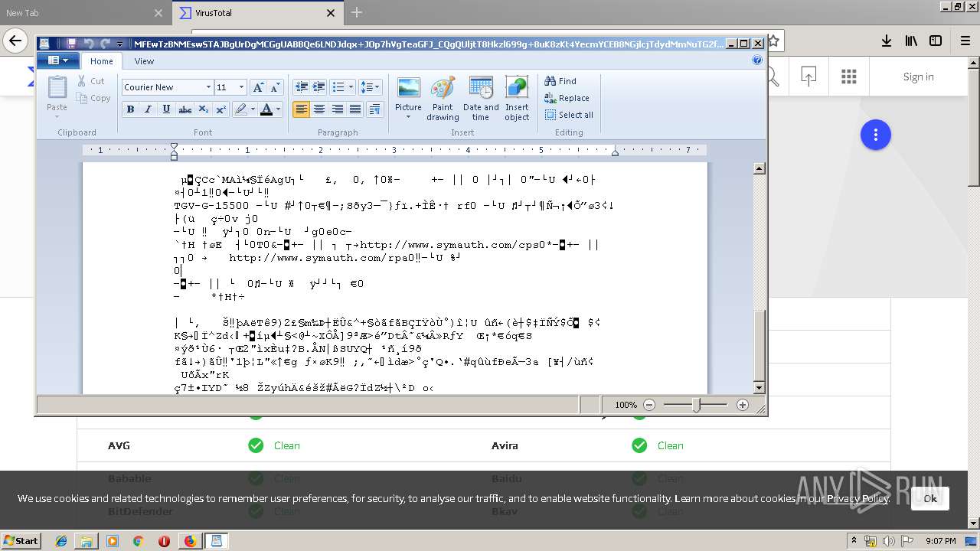
Task: Open the browser Downloads arrow icon
Action: (x=886, y=41)
